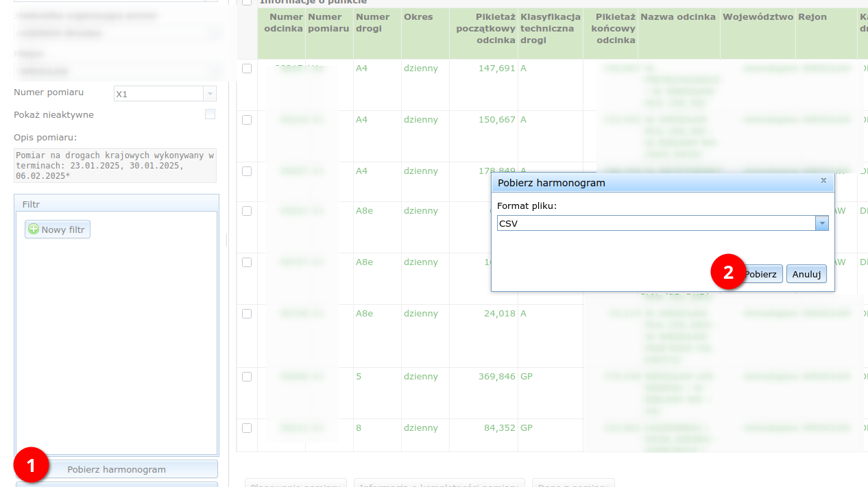Click the Nazwa odcinka column header

pos(679,34)
